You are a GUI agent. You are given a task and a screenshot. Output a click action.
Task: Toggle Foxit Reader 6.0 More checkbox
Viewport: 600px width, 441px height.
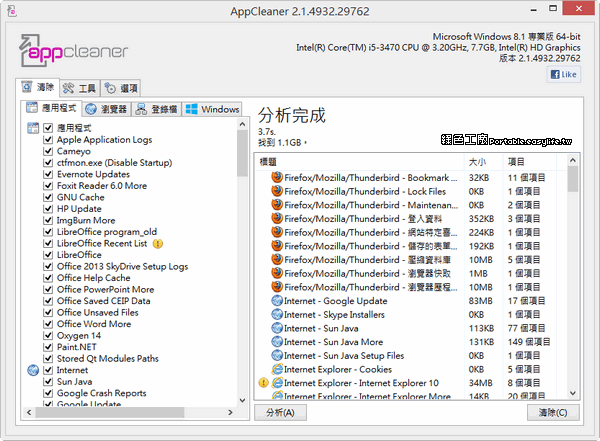pos(48,185)
